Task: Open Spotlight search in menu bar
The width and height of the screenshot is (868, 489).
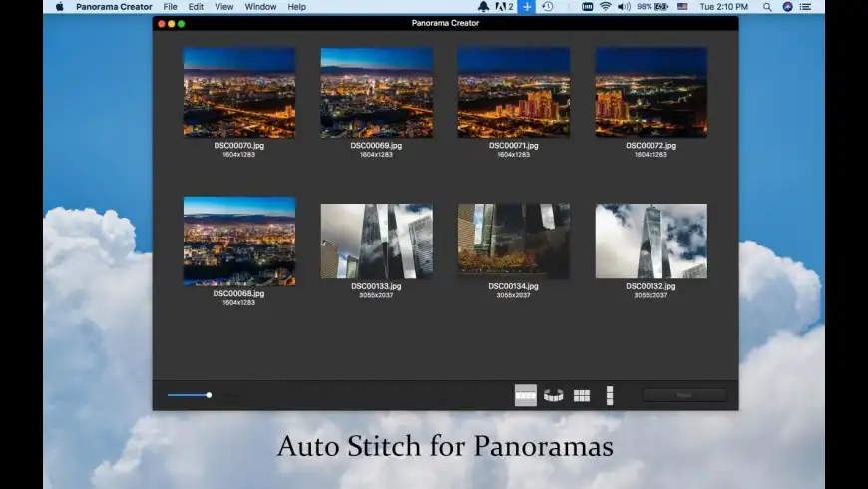Action: click(x=767, y=7)
